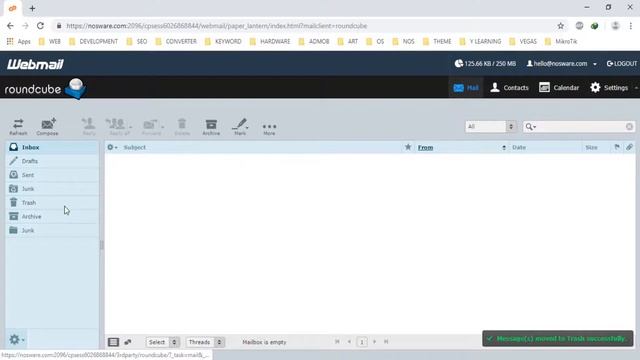
Task: Open the Trash folder in sidebar
Action: (x=52, y=202)
